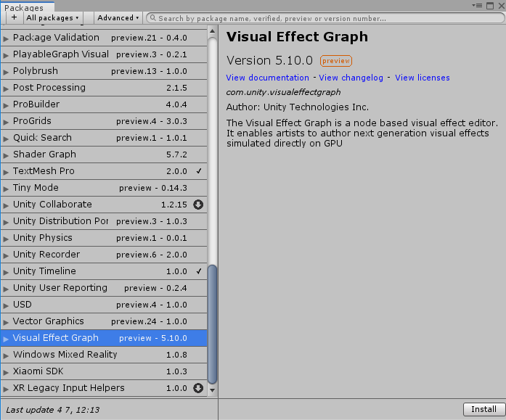Expand the Tiny Mode entry arrow
Screen dimensions: 506x420
6,189
